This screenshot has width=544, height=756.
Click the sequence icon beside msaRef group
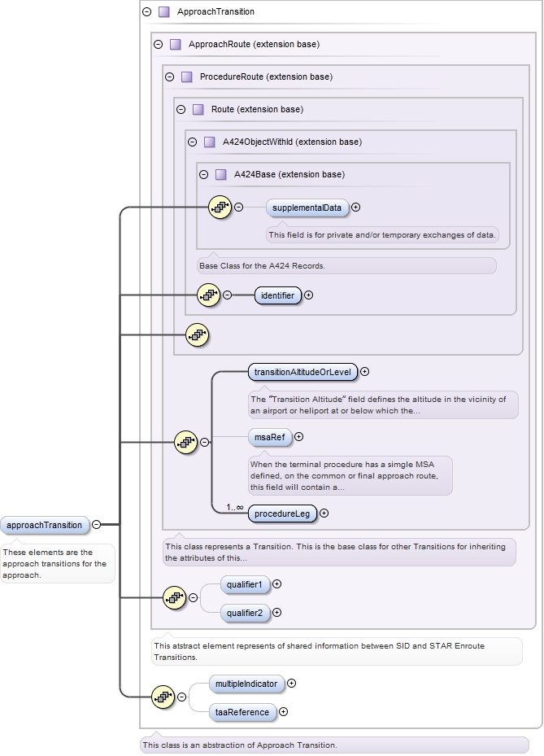pyautogui.click(x=186, y=442)
